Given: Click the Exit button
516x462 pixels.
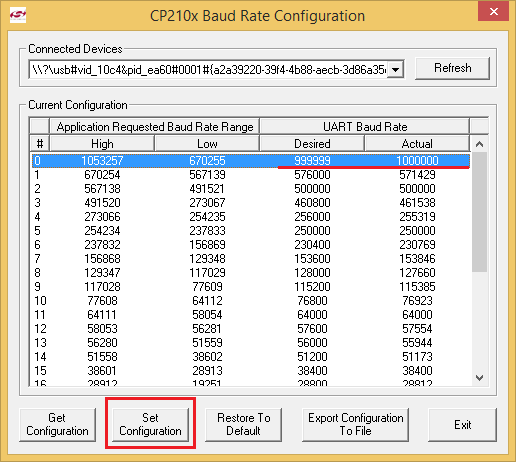Looking at the screenshot, I should 462,424.
